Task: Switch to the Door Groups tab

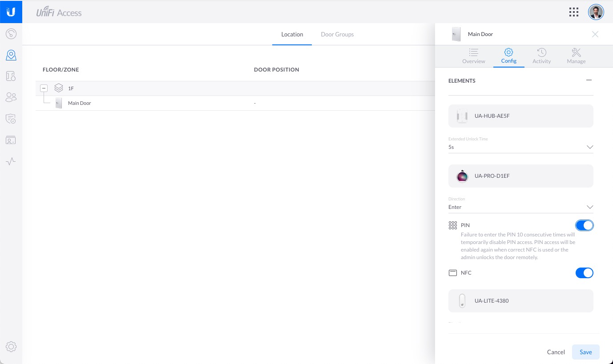Action: coord(337,34)
